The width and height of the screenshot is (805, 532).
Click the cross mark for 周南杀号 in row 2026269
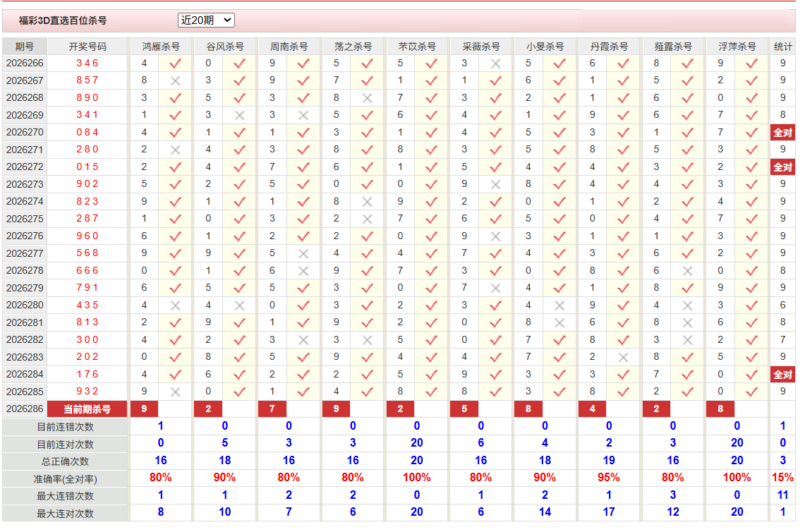coord(303,116)
